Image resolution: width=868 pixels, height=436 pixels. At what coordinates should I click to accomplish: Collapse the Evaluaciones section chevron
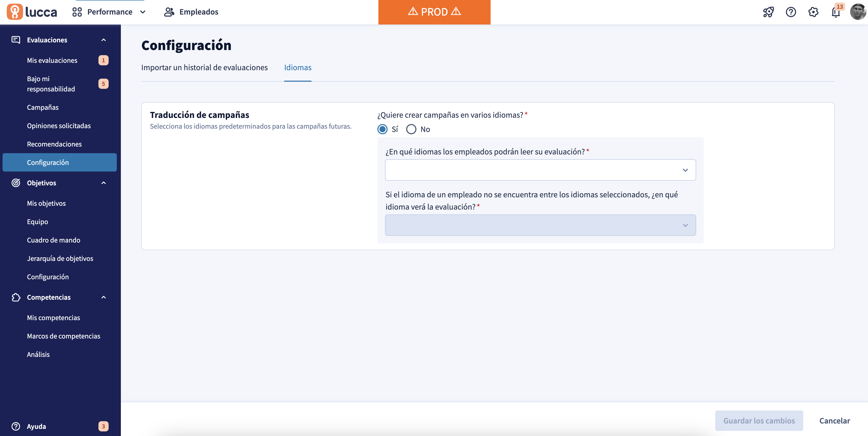(x=104, y=40)
